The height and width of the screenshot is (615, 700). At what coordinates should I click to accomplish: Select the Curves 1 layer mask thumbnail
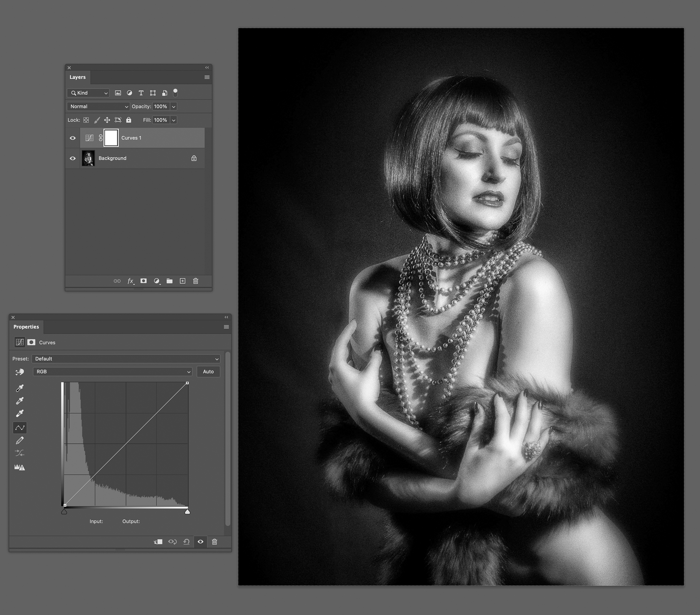[111, 138]
